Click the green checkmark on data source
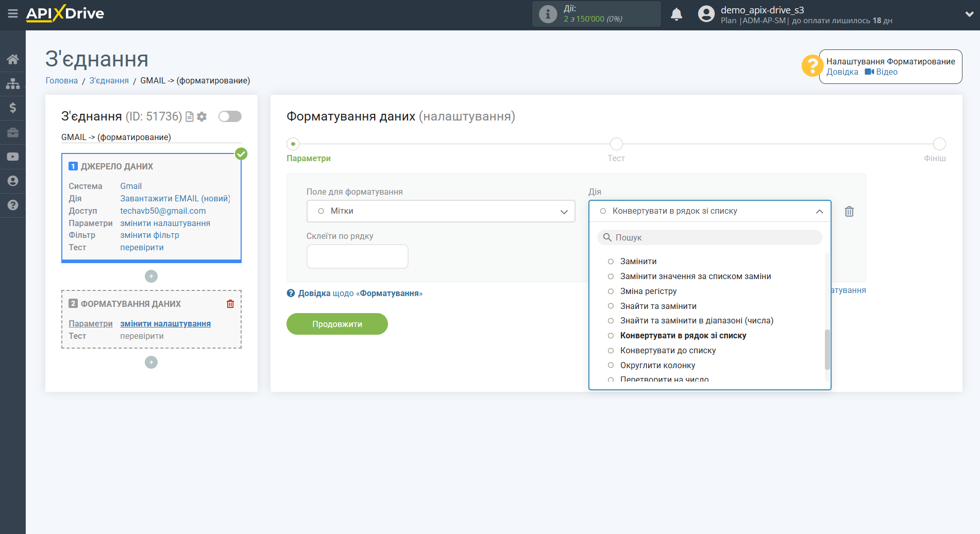The height and width of the screenshot is (534, 980). point(241,153)
